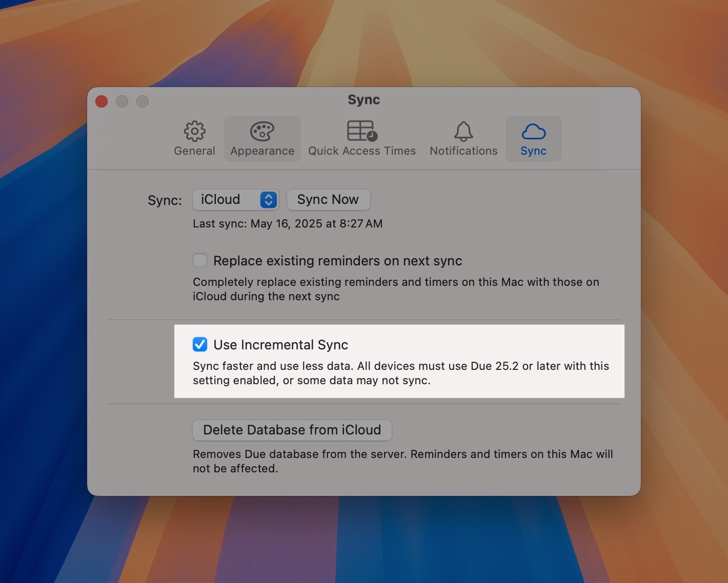This screenshot has height=583, width=728.
Task: Go to the "Notifications" tab text
Action: click(463, 151)
